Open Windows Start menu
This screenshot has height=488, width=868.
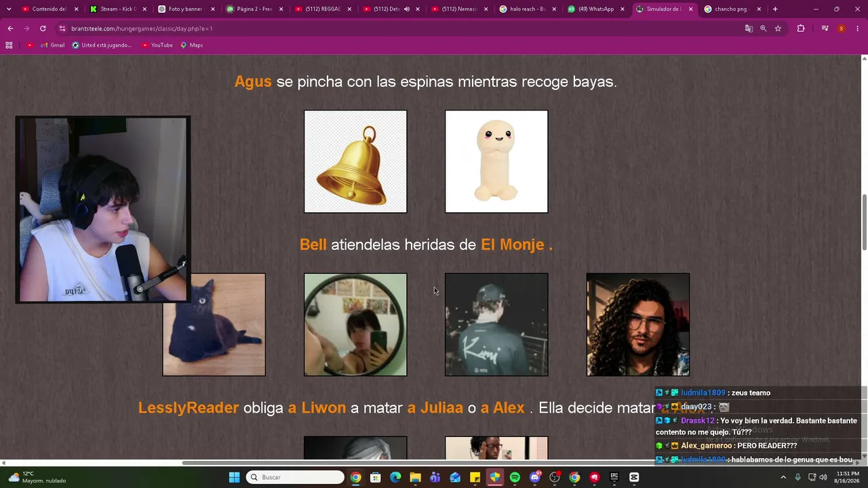pyautogui.click(x=234, y=477)
